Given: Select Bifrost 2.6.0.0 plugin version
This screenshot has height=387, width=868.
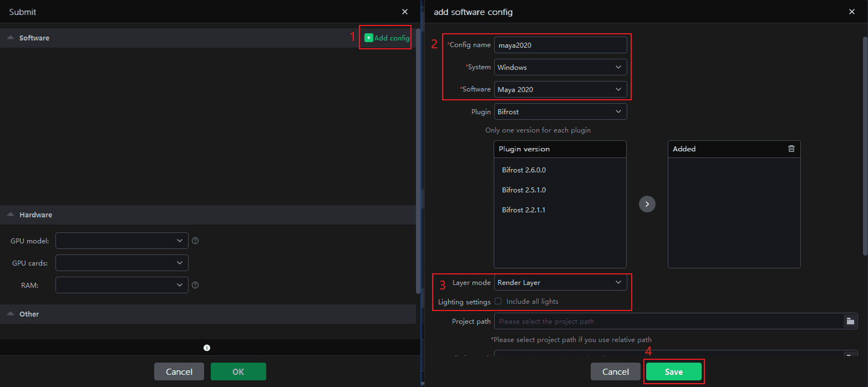Looking at the screenshot, I should point(524,170).
